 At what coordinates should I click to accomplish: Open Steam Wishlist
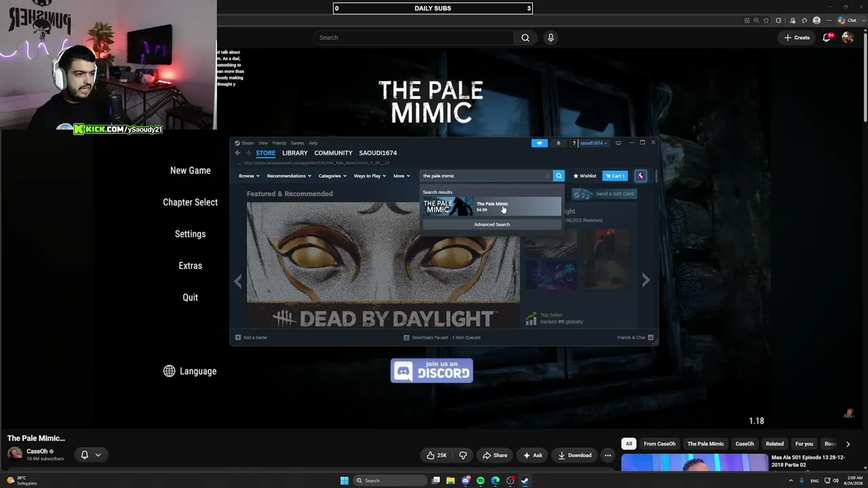click(x=585, y=176)
